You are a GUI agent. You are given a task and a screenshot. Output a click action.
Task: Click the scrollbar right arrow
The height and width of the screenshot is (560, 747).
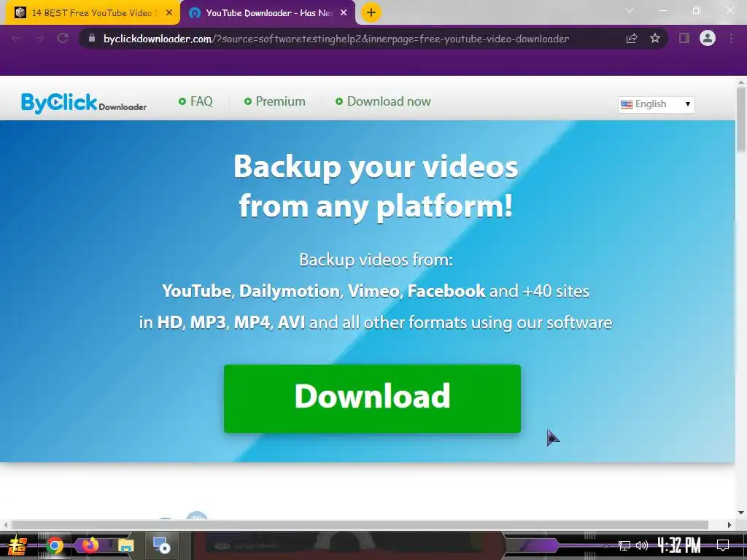point(729,525)
